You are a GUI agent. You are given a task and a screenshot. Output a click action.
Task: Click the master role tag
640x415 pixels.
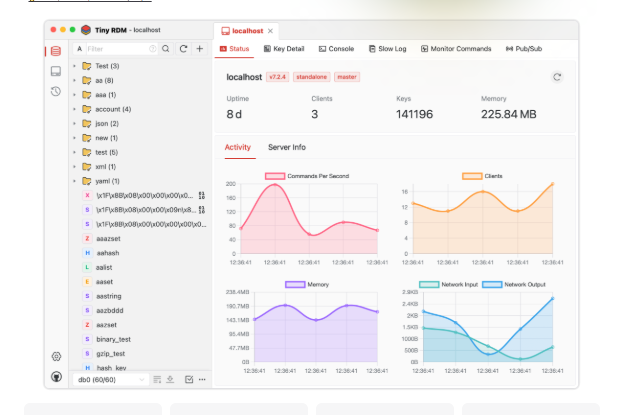pos(347,77)
